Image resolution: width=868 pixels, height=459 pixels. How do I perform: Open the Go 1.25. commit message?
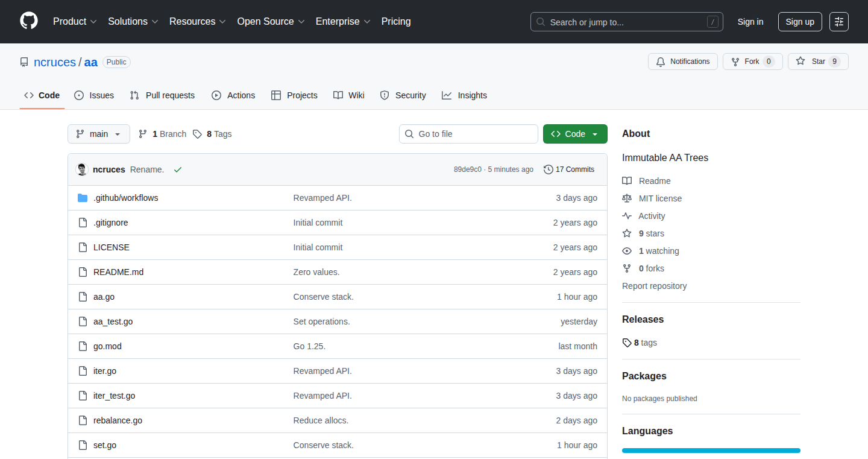click(x=309, y=346)
